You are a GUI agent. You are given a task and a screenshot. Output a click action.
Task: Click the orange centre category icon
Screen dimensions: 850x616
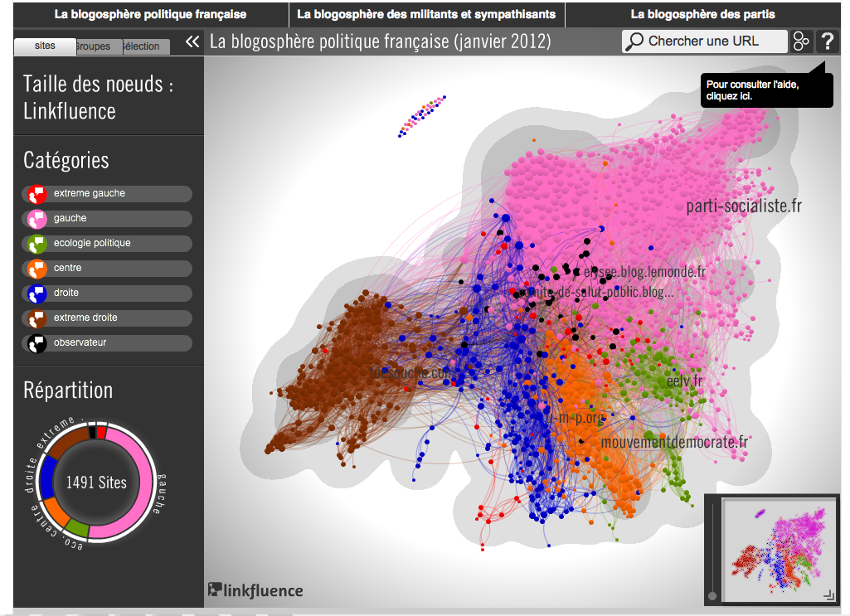point(36,269)
